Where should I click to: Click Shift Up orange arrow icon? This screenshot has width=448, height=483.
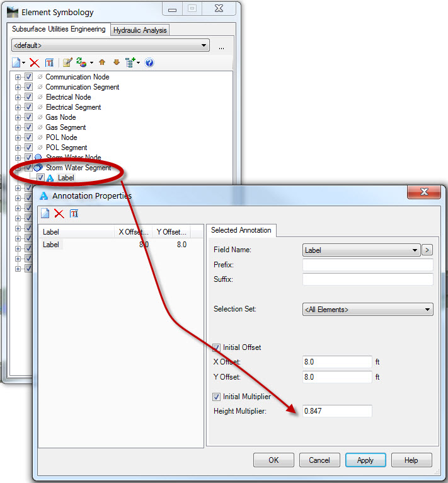102,62
